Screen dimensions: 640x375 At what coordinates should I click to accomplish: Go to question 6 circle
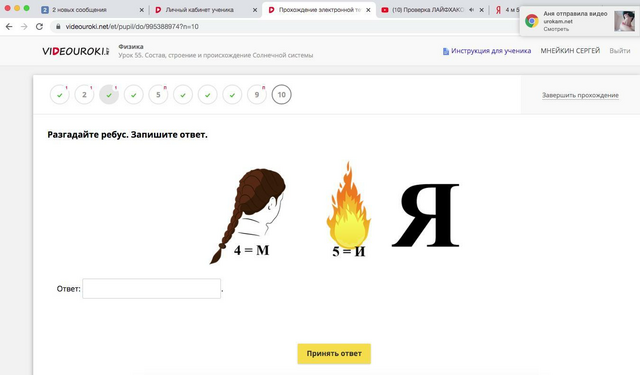[x=183, y=95]
